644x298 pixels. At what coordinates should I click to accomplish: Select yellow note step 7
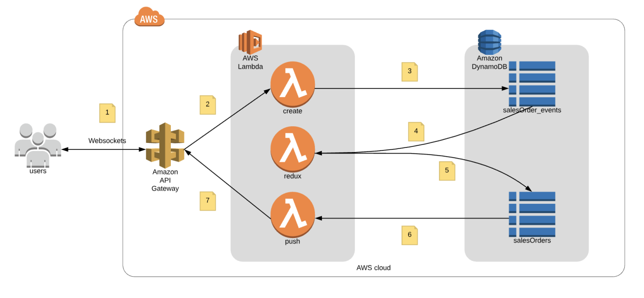tap(208, 201)
